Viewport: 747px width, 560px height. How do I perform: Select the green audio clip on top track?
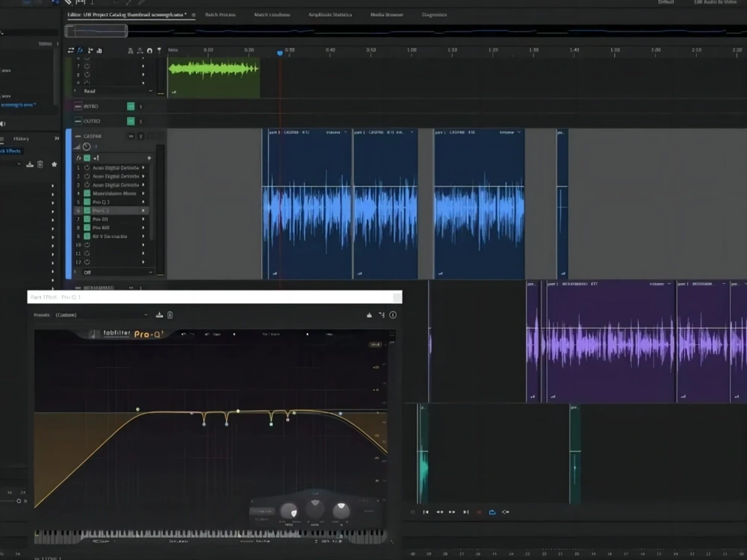coord(214,78)
